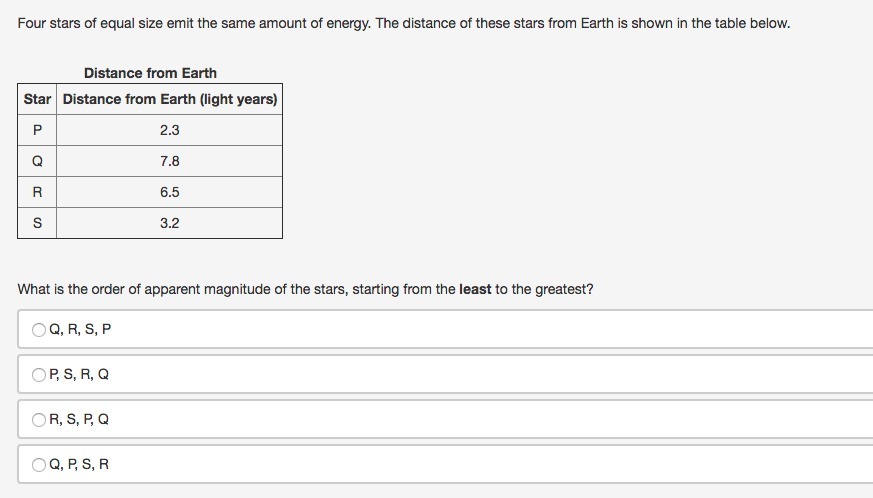
Task: Click the table title 'Distance from Earth'
Action: [150, 73]
